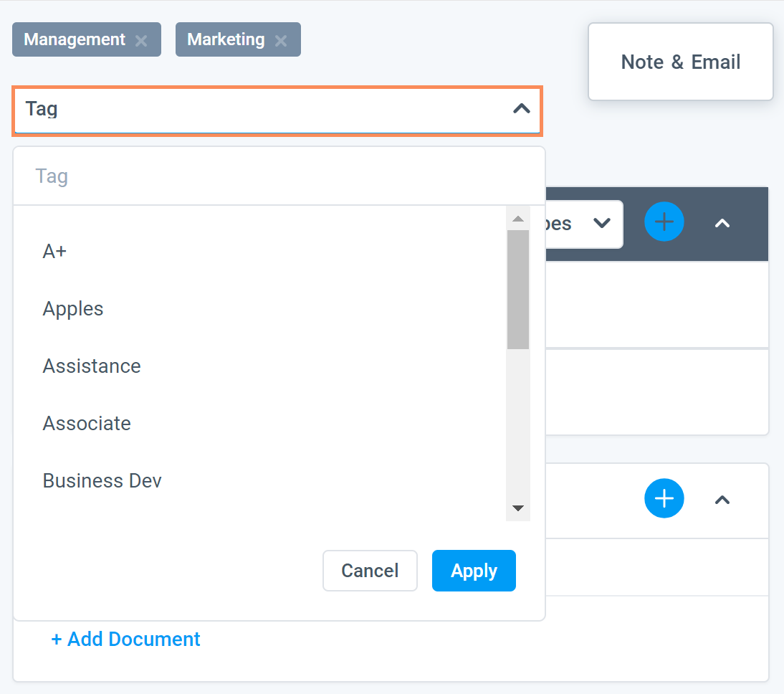
Task: Collapse the dark header panel with its chevron
Action: [x=722, y=223]
